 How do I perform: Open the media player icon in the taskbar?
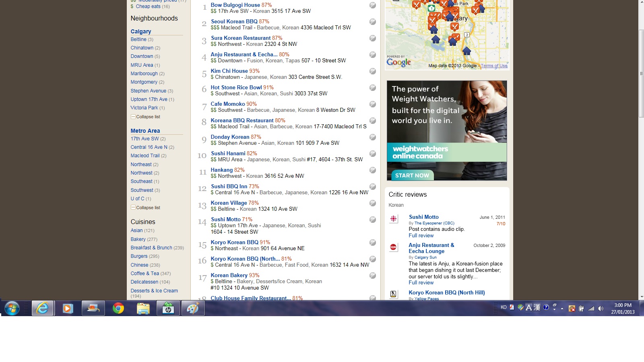tap(68, 309)
